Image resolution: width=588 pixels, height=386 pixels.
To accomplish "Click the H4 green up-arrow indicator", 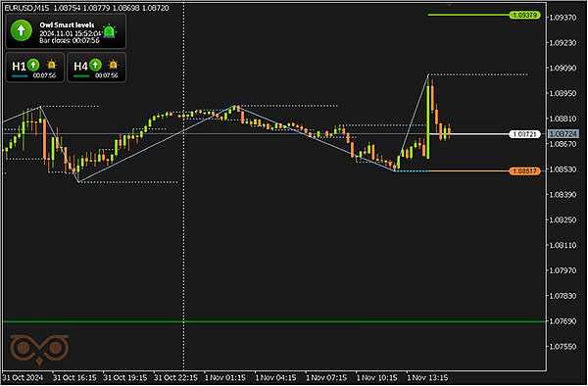I will pyautogui.click(x=95, y=65).
